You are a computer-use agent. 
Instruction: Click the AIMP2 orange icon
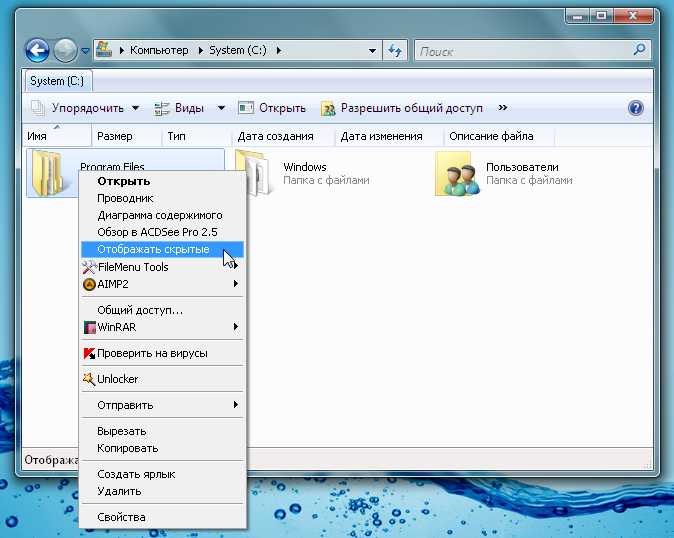point(89,284)
